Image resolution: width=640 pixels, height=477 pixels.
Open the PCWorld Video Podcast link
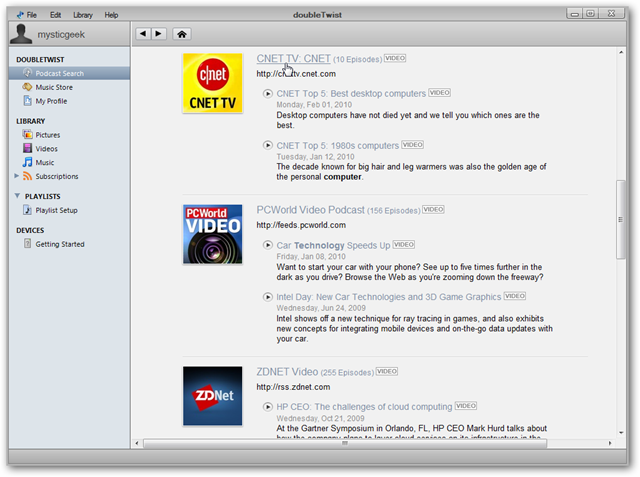(x=310, y=210)
